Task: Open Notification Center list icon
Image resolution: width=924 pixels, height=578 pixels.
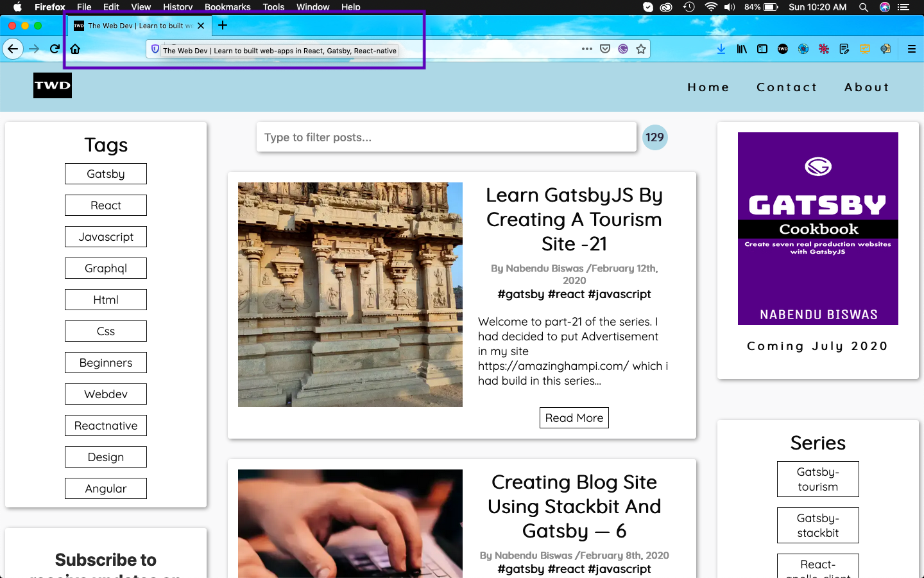Action: [903, 7]
